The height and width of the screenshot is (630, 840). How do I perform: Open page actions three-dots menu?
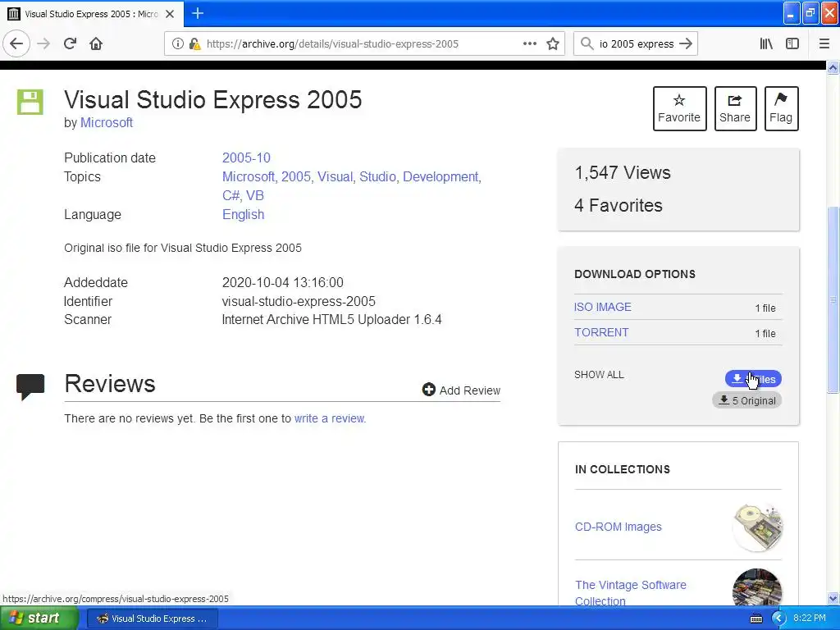(529, 43)
